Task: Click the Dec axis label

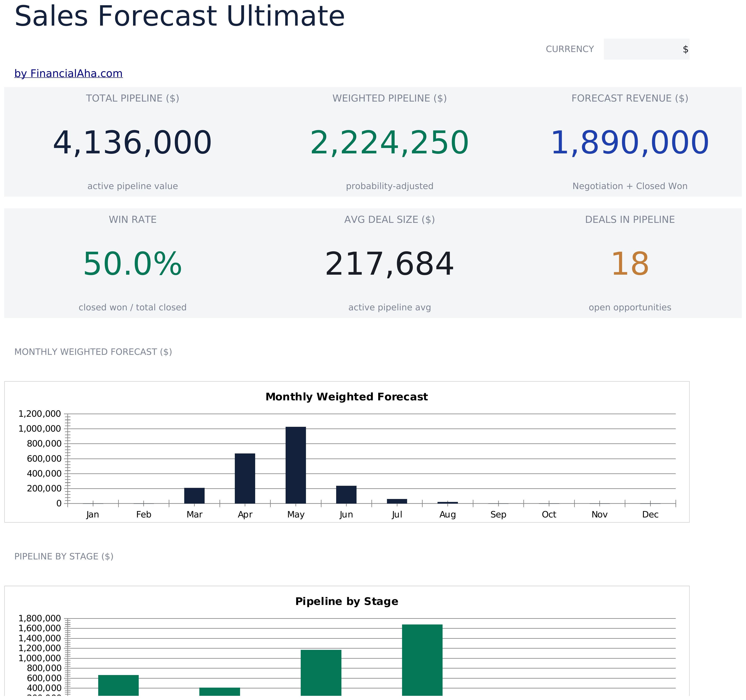Action: click(650, 515)
